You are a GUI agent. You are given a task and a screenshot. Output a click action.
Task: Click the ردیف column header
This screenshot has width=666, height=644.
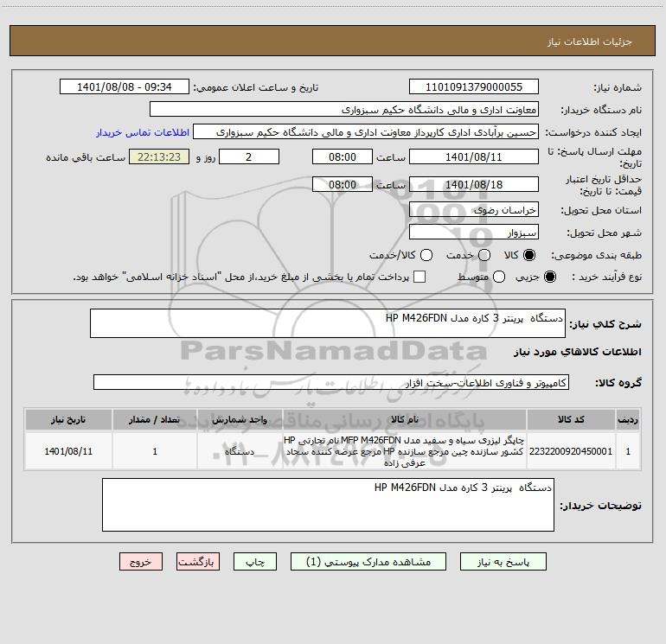coord(628,420)
